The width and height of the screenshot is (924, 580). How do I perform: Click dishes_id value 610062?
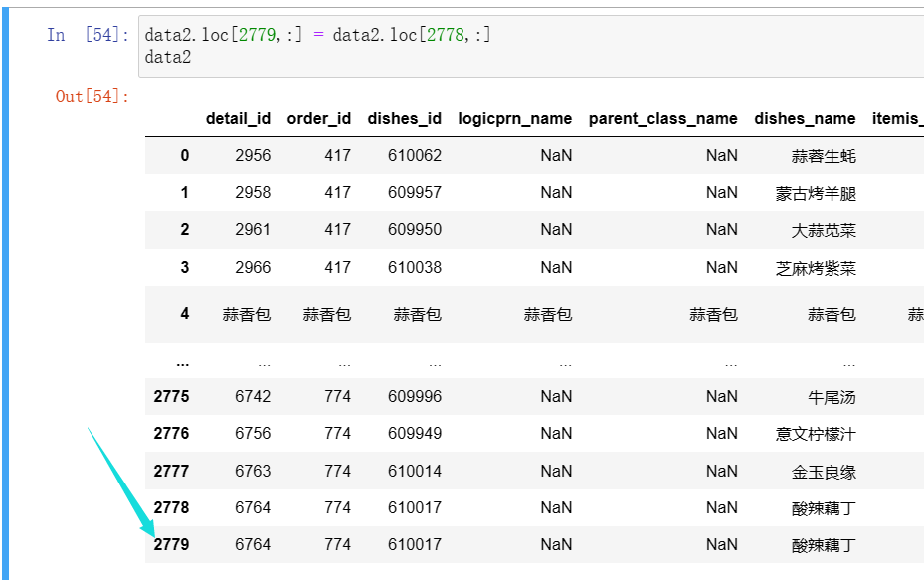click(x=415, y=155)
